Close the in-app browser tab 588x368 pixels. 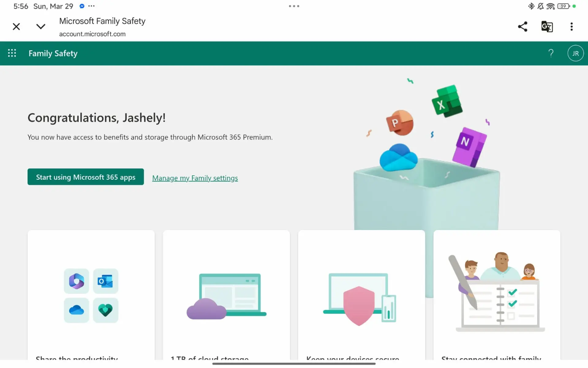click(16, 27)
